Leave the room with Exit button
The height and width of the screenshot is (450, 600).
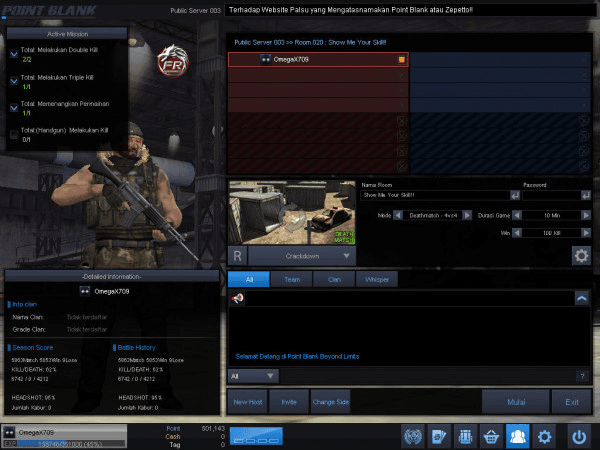coord(572,402)
